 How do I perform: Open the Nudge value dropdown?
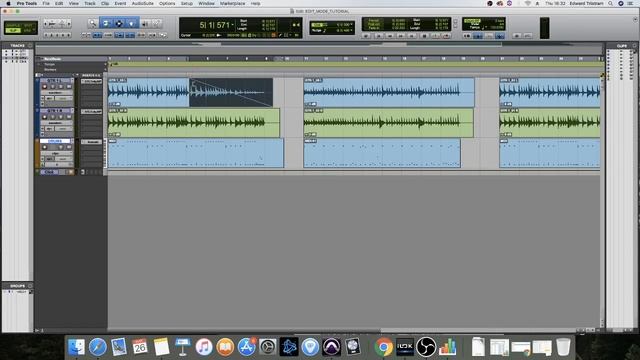pos(351,30)
